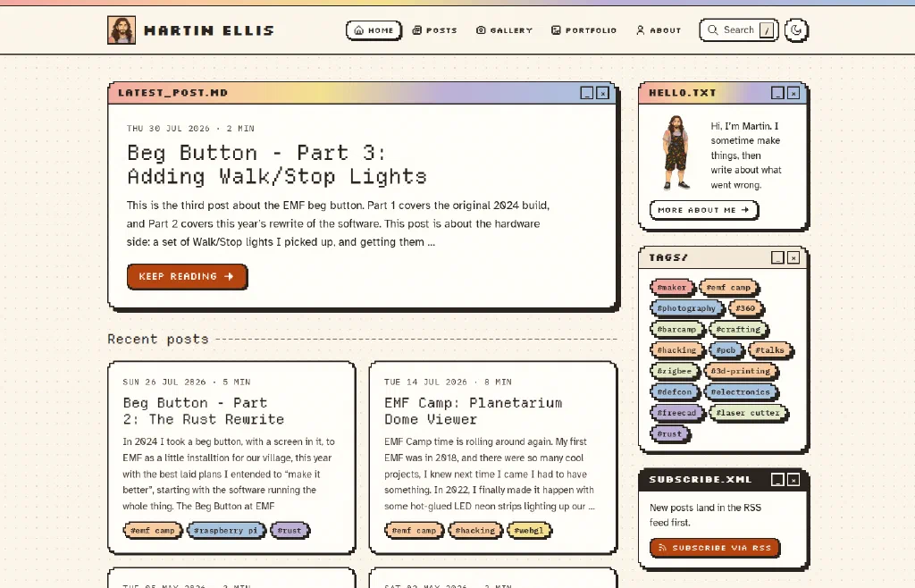Minimize the LATEST_POST.MD window
The image size is (915, 588).
pyautogui.click(x=587, y=93)
